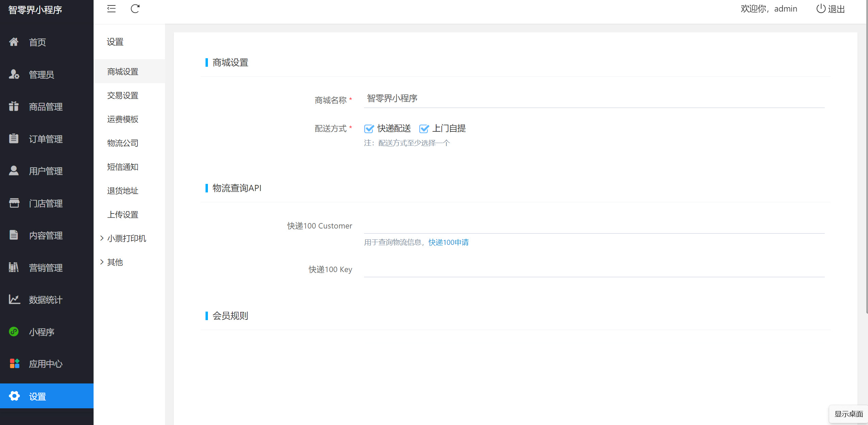Click the 商品管理 gift icon
The height and width of the screenshot is (425, 868).
(14, 106)
